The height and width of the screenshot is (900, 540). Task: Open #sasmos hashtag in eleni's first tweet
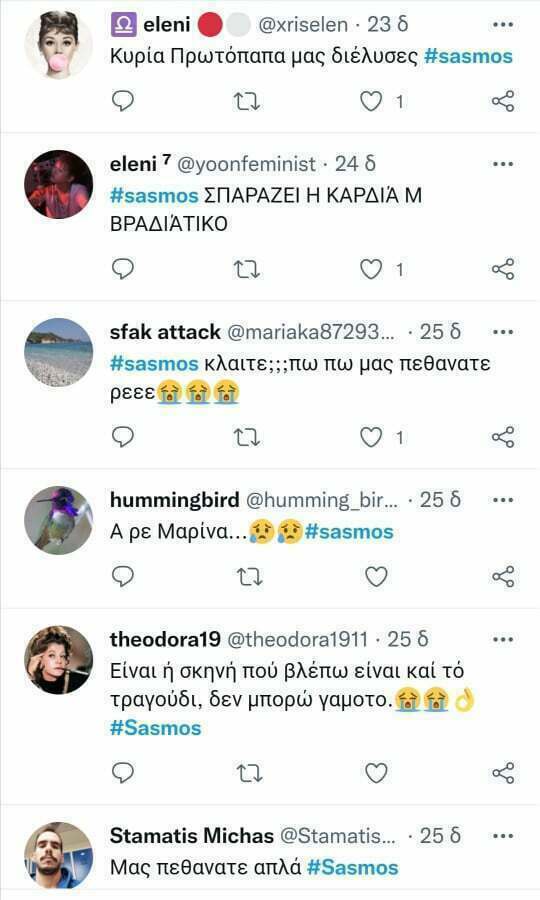coord(468,56)
